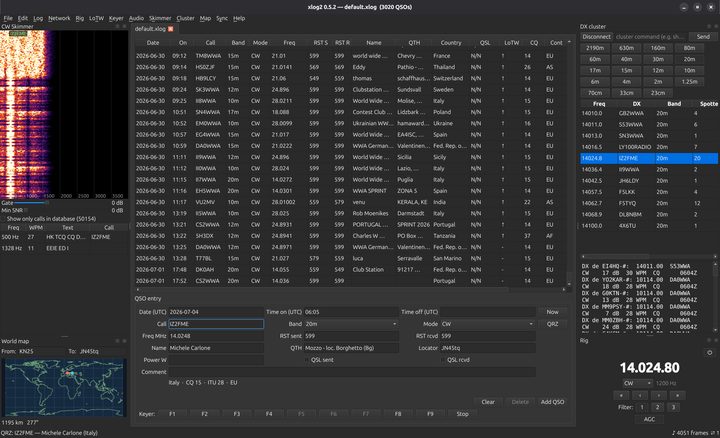The image size is (720, 438).
Task: Tune rig down with single-left arrow button
Action: (640, 395)
